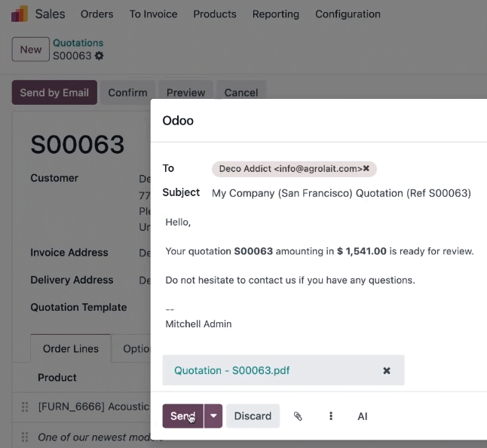
Task: Open the Configuration menu
Action: tap(348, 14)
